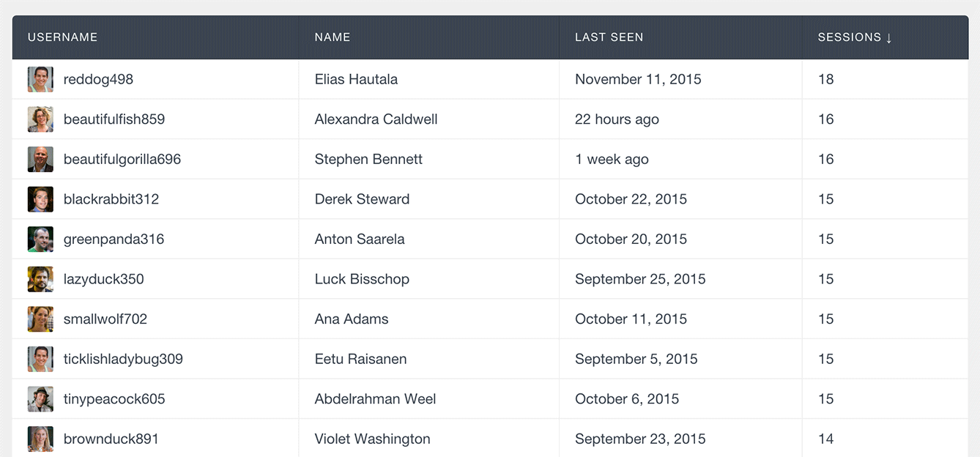Image resolution: width=980 pixels, height=457 pixels.
Task: Select smallwolf702's avatar picture
Action: tap(40, 319)
